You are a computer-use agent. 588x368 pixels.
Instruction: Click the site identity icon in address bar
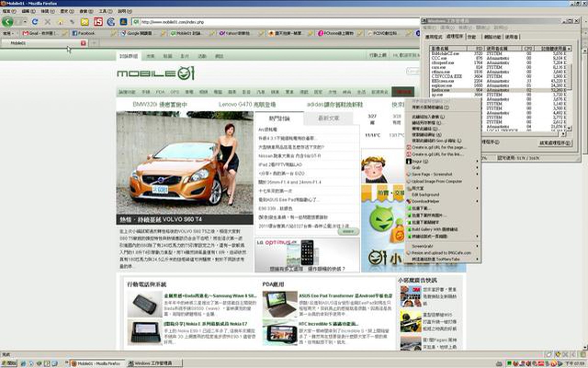pyautogui.click(x=136, y=22)
